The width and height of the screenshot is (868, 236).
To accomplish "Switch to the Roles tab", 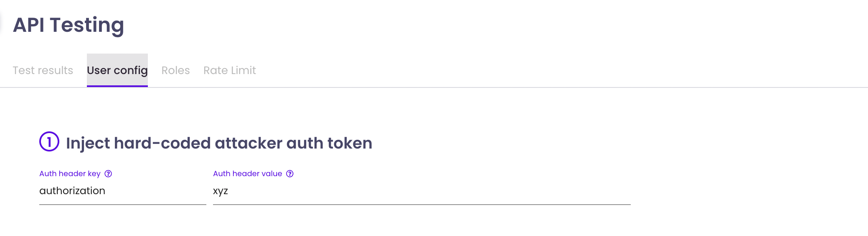I will [x=175, y=70].
